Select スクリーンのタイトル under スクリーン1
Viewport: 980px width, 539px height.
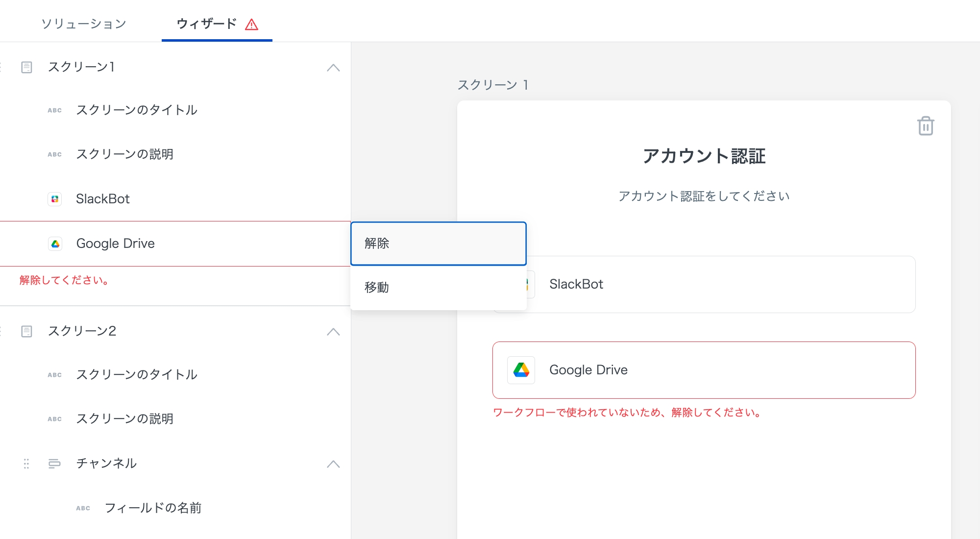(x=137, y=110)
